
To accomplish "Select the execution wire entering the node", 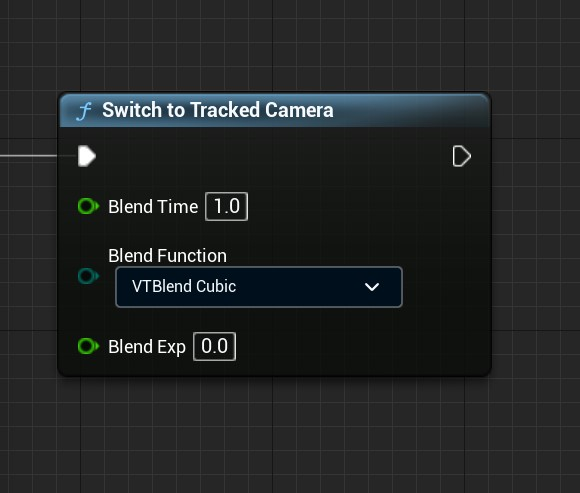I will tap(29, 156).
